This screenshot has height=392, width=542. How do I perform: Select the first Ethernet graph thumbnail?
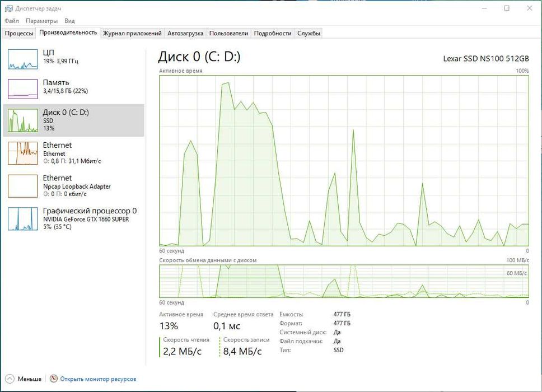(22, 153)
